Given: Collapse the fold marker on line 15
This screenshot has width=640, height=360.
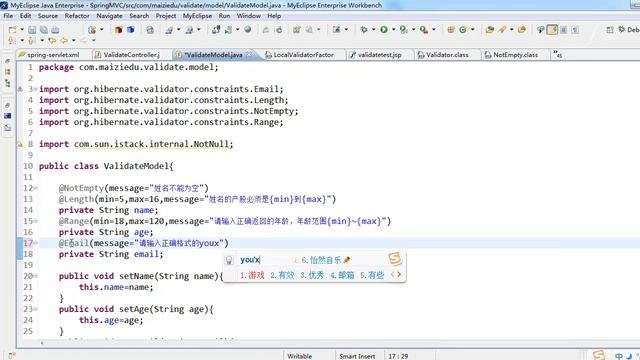Looking at the screenshot, I should [35, 221].
